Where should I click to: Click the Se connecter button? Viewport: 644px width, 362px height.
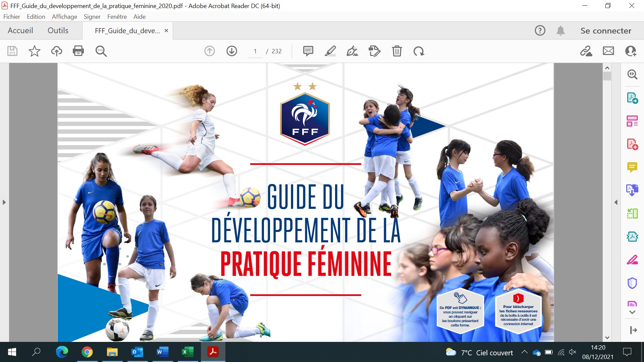pos(606,31)
